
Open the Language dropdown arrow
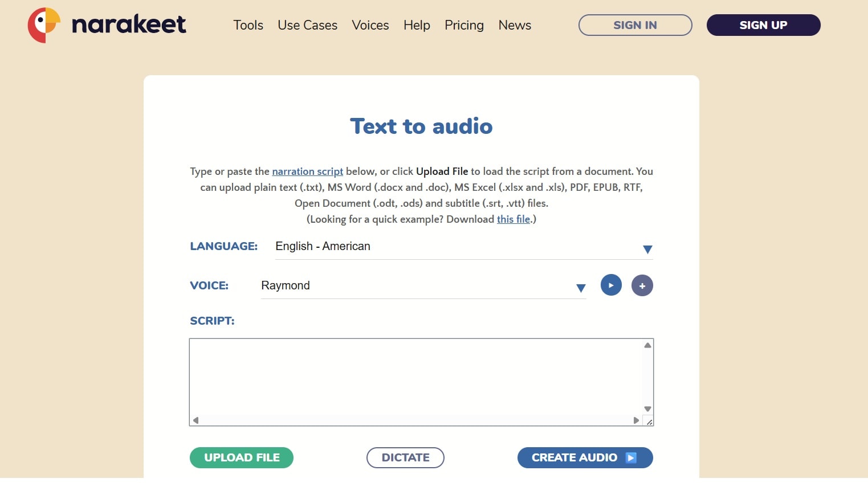coord(647,250)
